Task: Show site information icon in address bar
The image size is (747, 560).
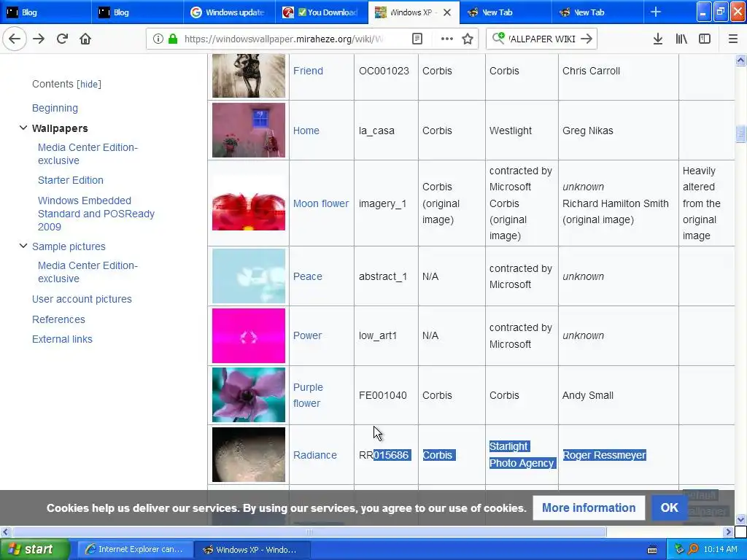Action: point(158,39)
